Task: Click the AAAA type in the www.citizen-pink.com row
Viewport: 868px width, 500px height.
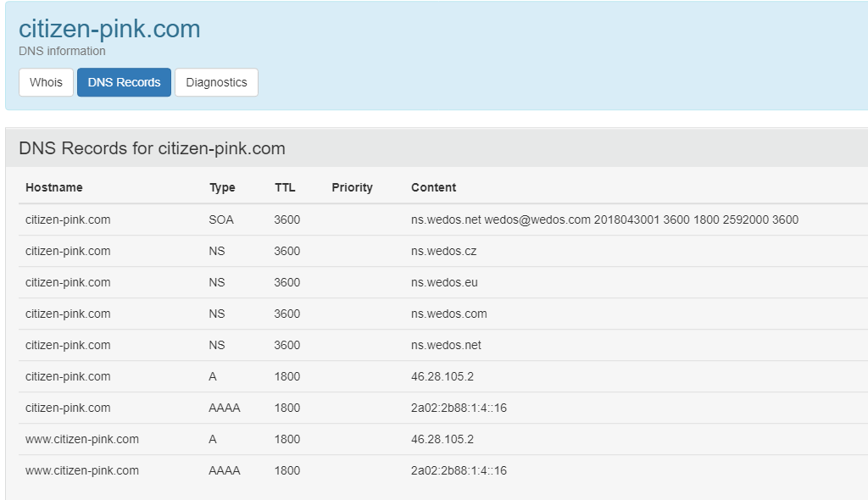Action: click(224, 470)
